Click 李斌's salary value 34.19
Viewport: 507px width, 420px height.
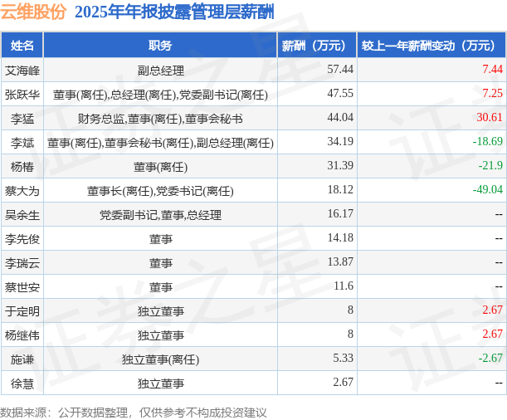tap(340, 141)
